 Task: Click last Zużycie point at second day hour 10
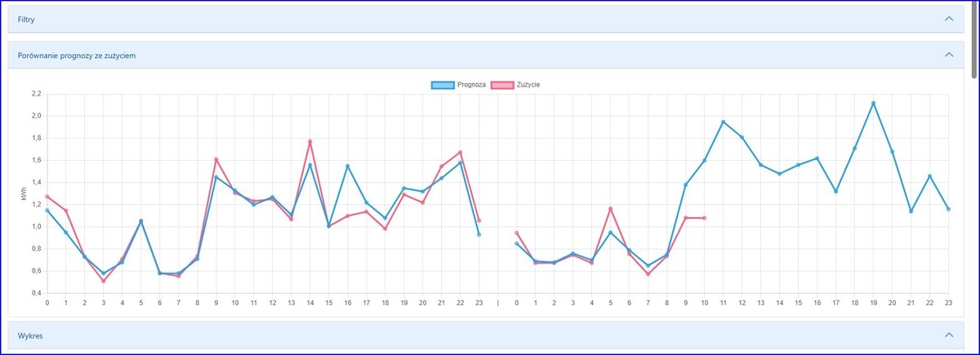(704, 218)
